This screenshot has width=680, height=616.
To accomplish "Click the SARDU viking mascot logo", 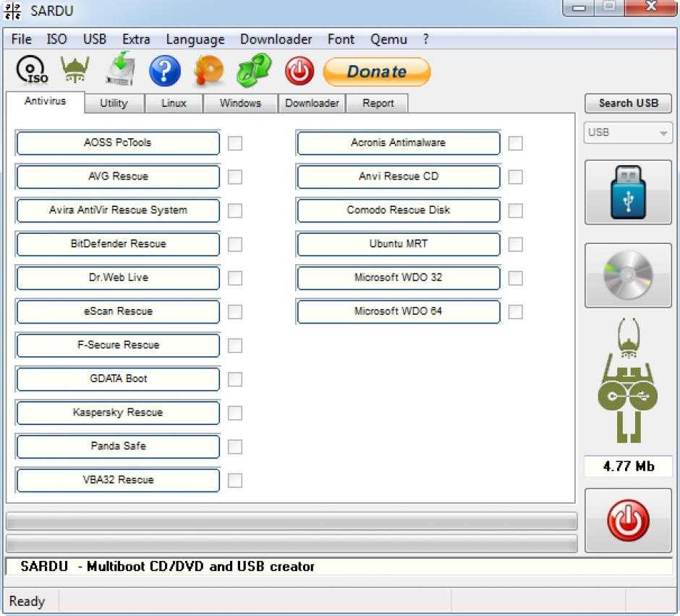I will tap(628, 381).
